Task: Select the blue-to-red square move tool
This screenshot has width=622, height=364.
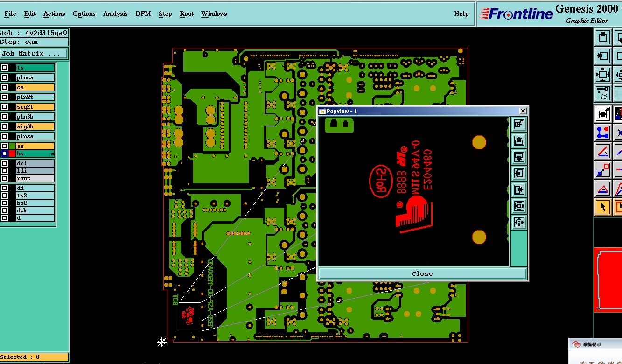Action: tap(603, 170)
